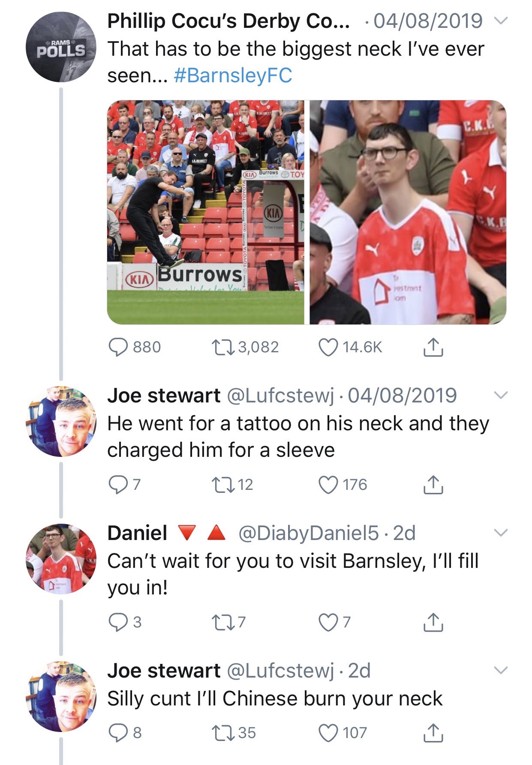Image resolution: width=532 pixels, height=765 pixels.
Task: Open Joe stewart's name on tattoo reply
Action: coord(164,395)
